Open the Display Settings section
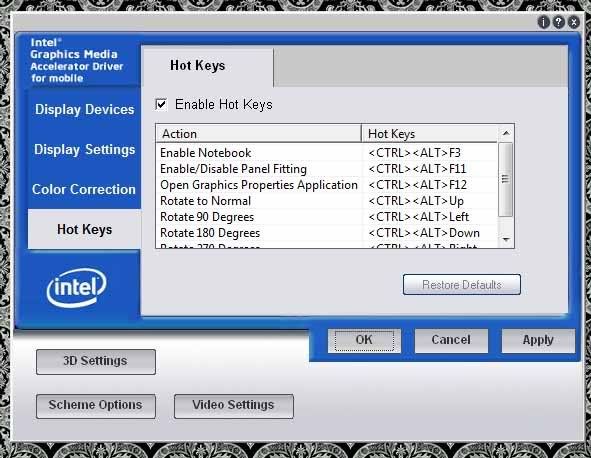 tap(84, 149)
